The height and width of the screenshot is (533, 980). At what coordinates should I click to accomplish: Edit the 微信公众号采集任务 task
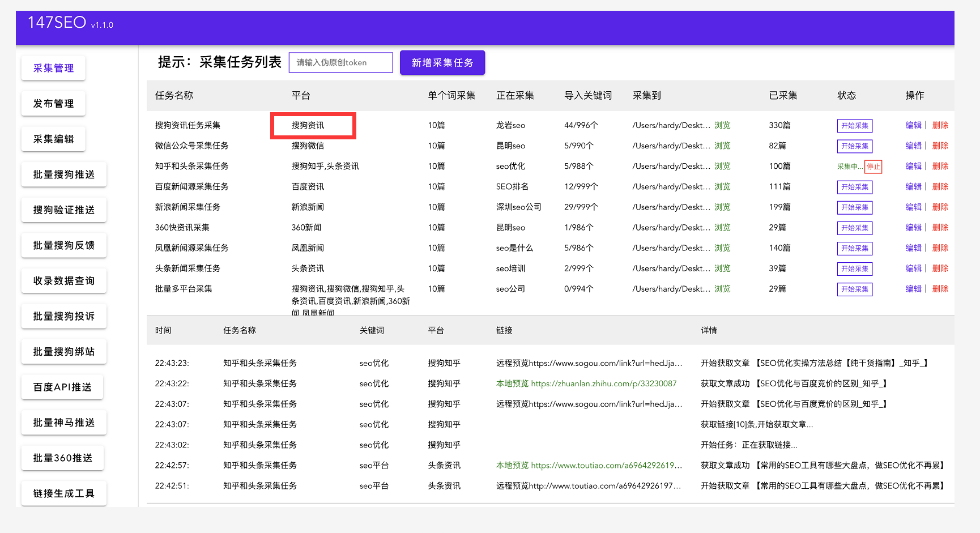click(913, 146)
